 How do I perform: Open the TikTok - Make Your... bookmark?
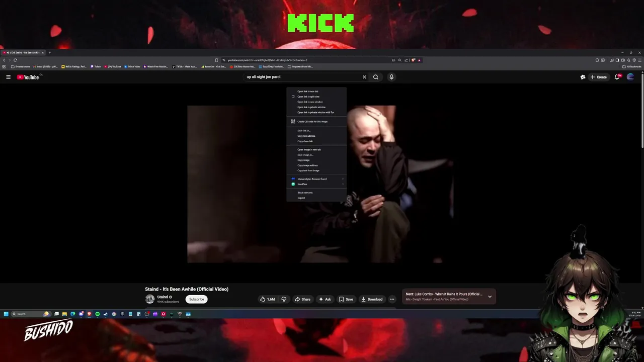[x=184, y=66]
